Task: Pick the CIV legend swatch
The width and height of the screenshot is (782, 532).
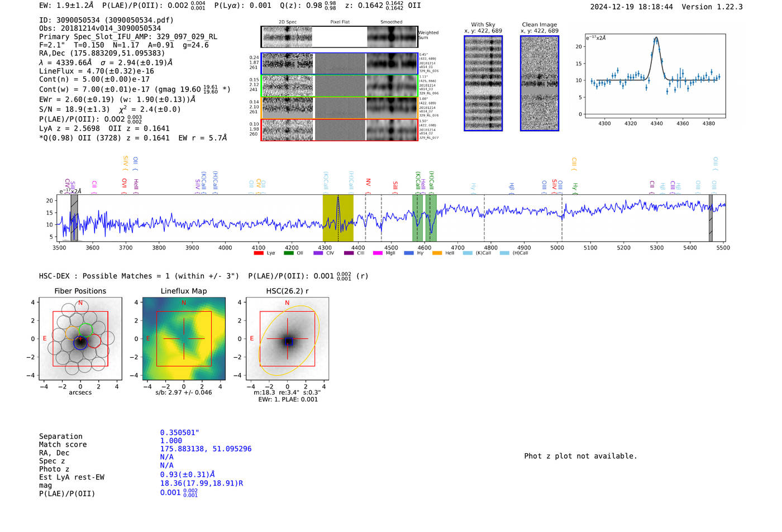Action: pyautogui.click(x=318, y=253)
